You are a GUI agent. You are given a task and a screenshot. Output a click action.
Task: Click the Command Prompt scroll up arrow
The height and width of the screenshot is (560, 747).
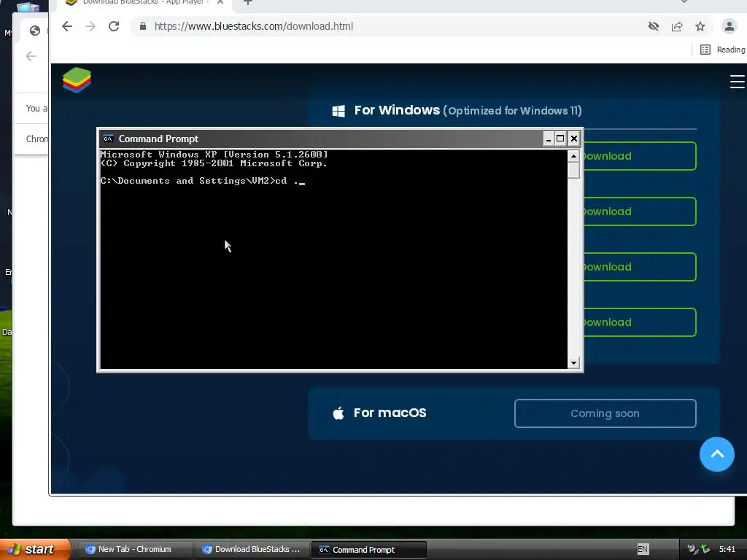[573, 156]
